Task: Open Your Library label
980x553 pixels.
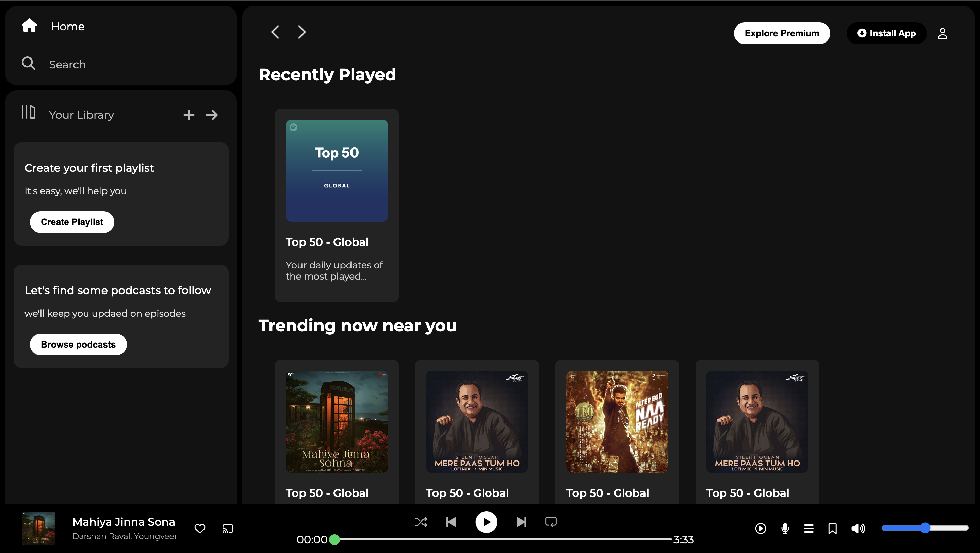Action: pyautogui.click(x=81, y=115)
